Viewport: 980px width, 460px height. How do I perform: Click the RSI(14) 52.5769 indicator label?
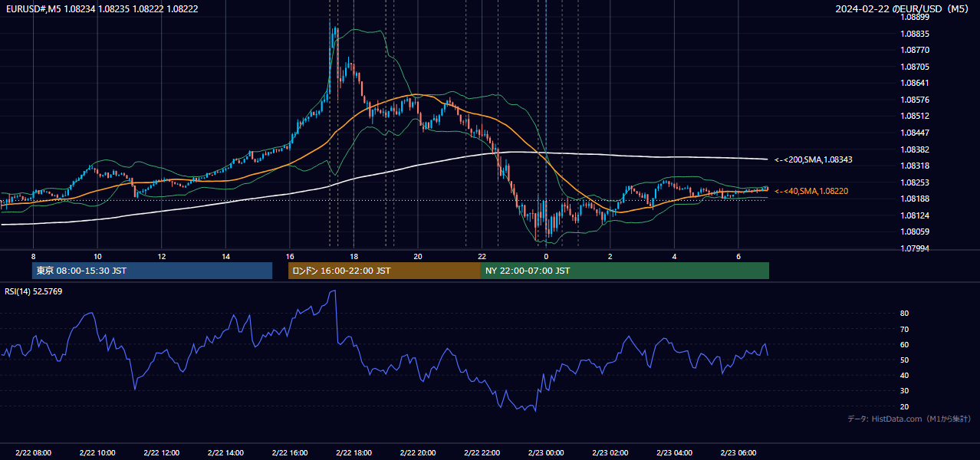34,291
